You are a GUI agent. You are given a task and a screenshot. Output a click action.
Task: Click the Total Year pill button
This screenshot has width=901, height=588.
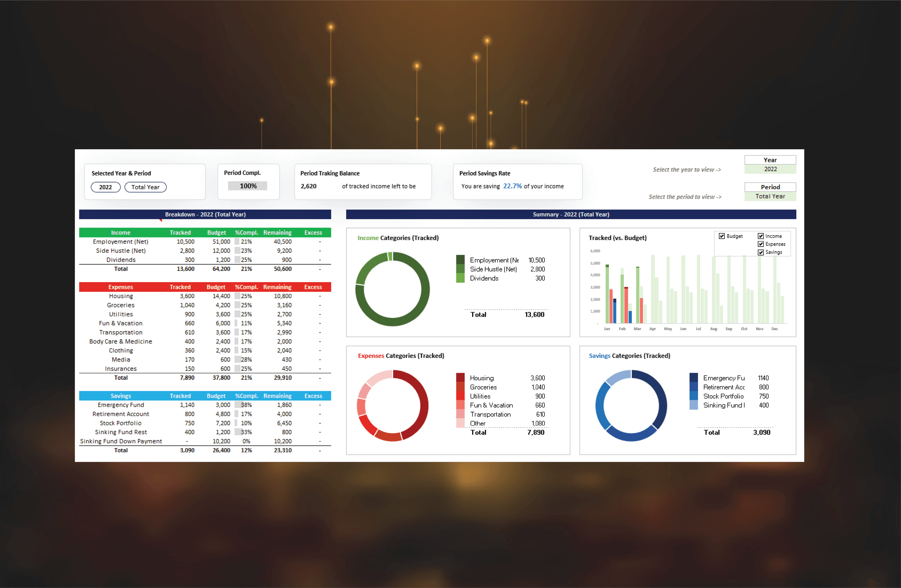[x=145, y=187]
